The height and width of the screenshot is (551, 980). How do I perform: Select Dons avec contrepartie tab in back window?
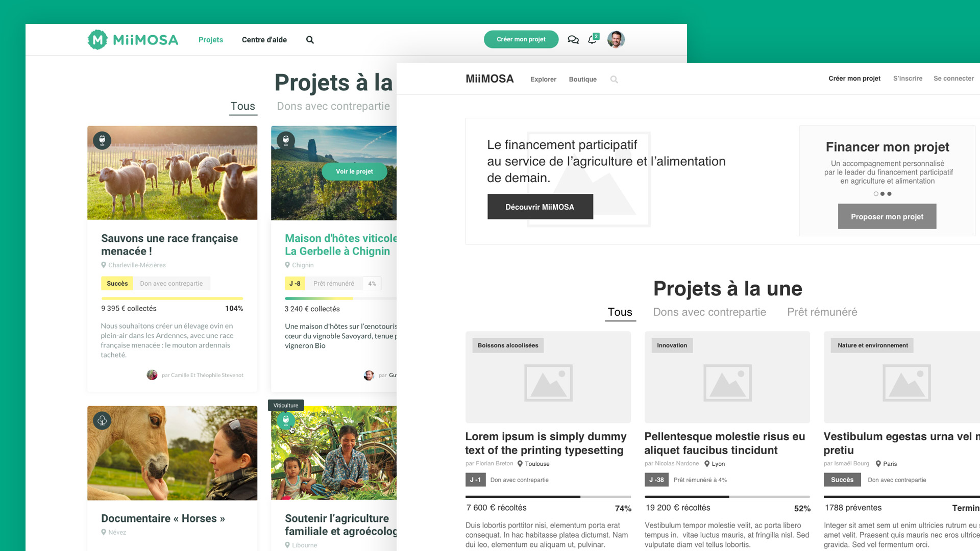tap(333, 106)
